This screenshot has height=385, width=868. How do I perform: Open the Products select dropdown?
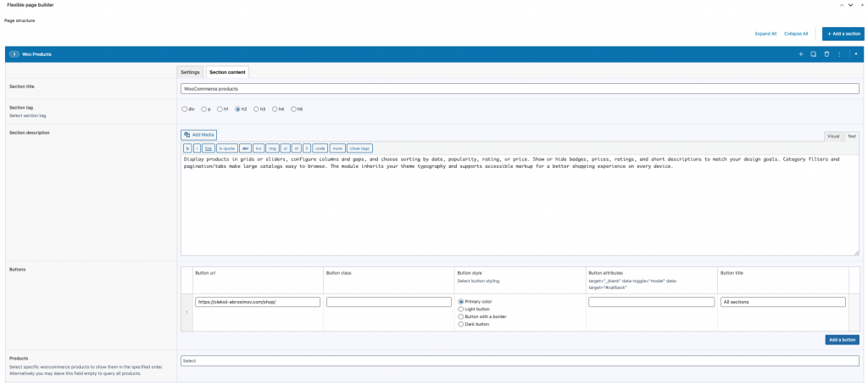point(520,360)
